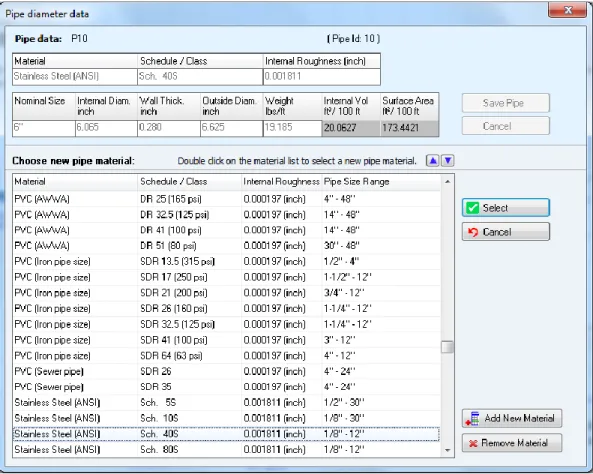Click the blue down arrow icon

(448, 161)
